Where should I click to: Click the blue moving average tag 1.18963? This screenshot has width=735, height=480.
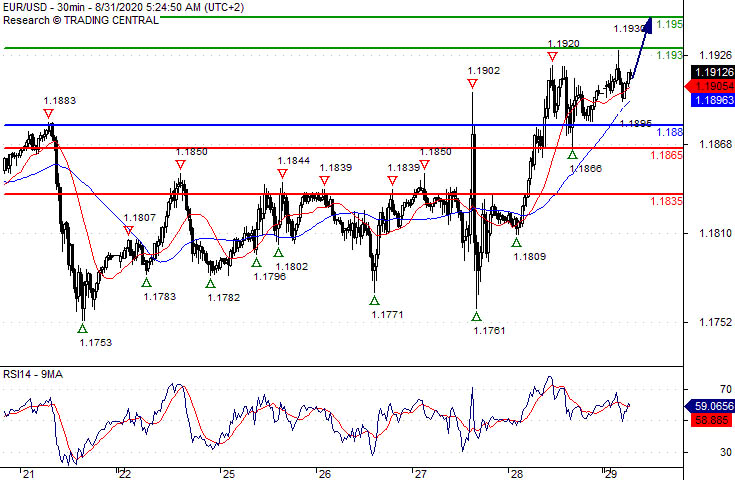coord(712,100)
